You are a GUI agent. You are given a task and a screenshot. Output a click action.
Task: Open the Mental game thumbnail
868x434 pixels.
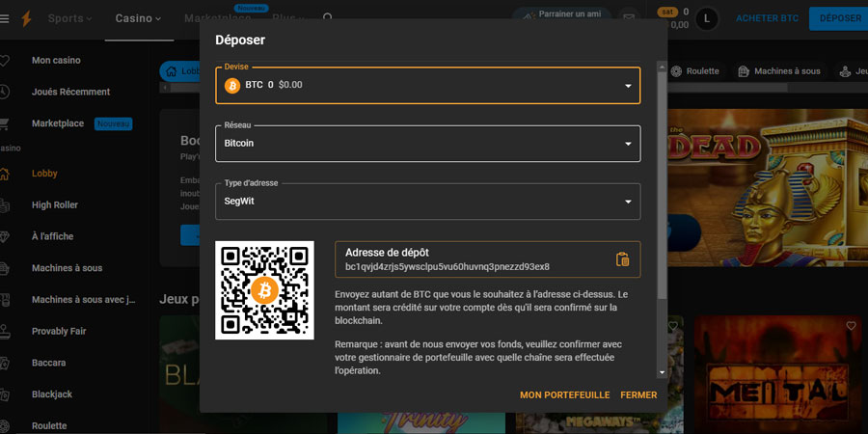point(777,375)
